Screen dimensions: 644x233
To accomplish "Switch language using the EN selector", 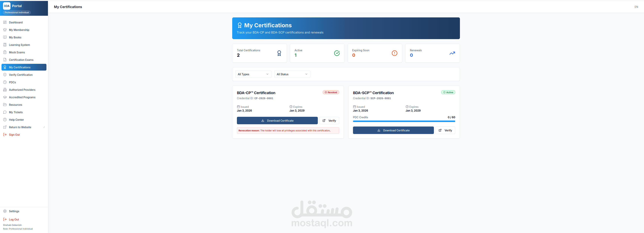I will (x=636, y=7).
